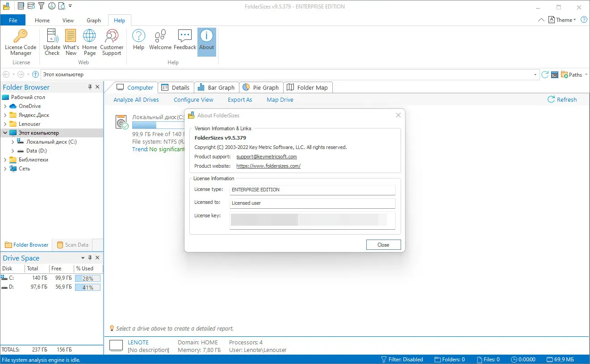
Task: Click the D: drive 41% usage bar
Action: click(x=88, y=287)
